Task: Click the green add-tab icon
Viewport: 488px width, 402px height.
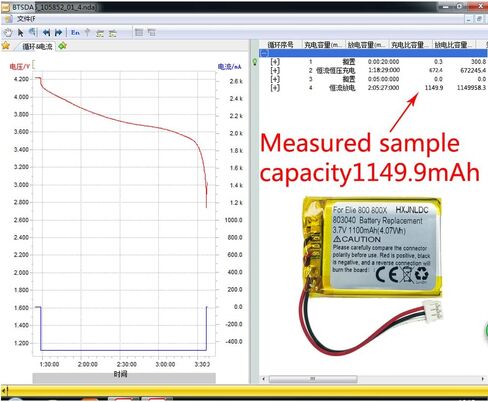Action: coord(62,46)
